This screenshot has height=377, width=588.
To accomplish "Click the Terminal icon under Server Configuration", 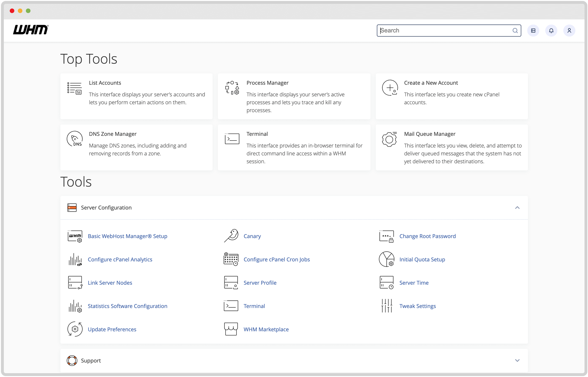I will 231,306.
